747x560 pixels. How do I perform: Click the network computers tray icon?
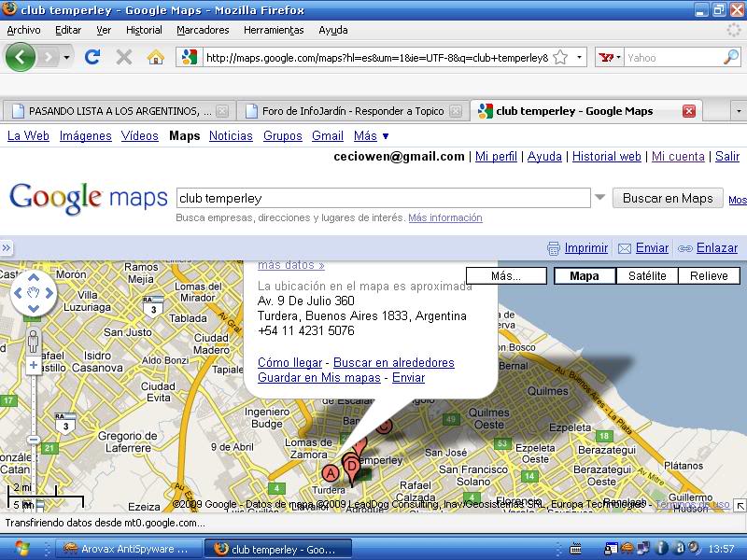tap(643, 549)
